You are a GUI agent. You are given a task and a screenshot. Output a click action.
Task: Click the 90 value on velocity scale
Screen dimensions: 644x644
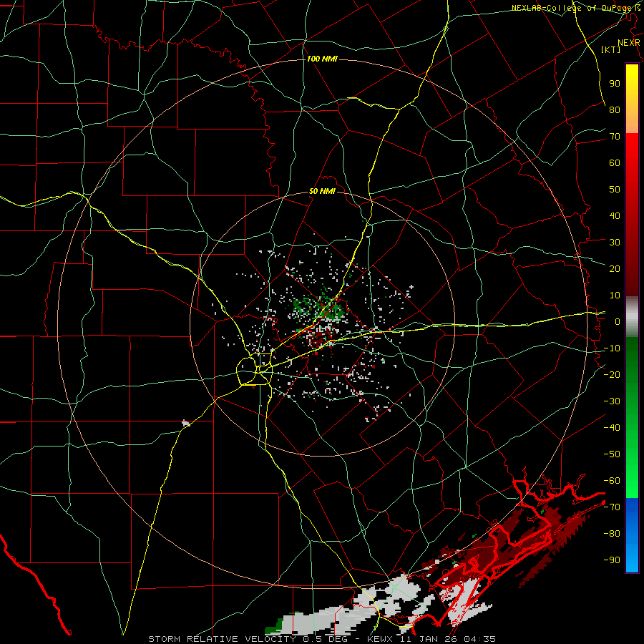click(x=615, y=84)
